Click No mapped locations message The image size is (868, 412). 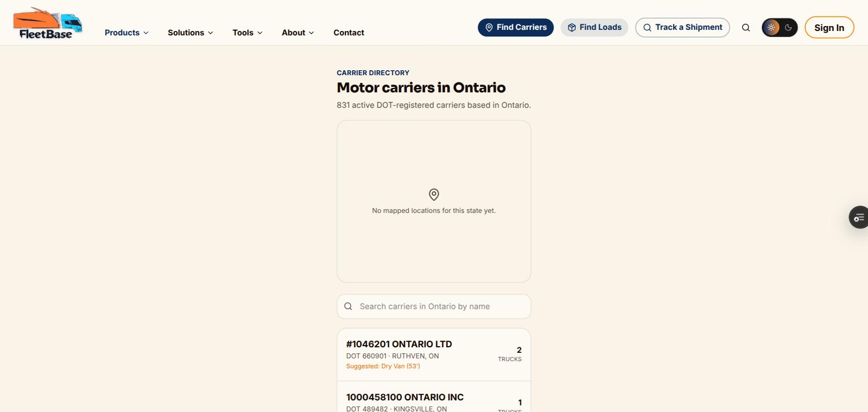point(434,211)
